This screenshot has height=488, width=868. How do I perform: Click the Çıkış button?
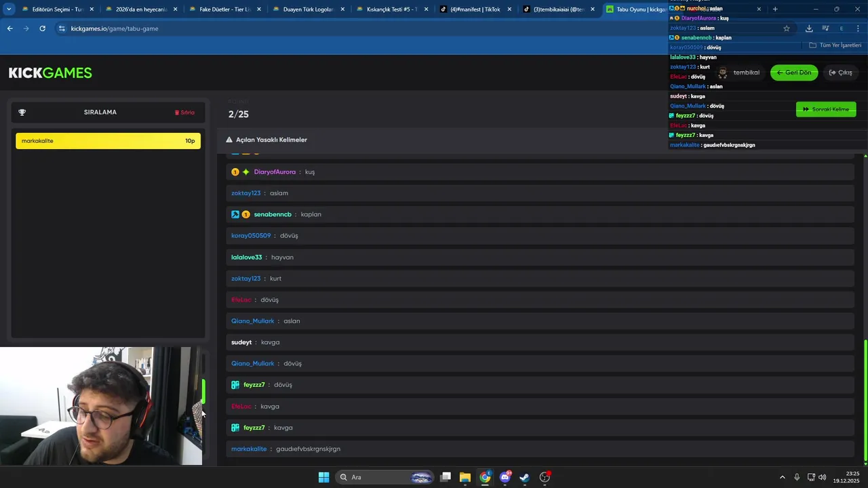pyautogui.click(x=841, y=73)
